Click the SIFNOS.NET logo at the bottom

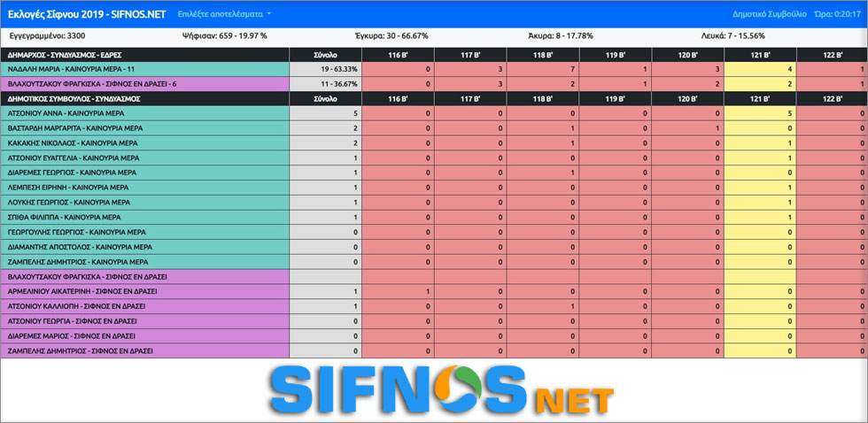point(434,391)
